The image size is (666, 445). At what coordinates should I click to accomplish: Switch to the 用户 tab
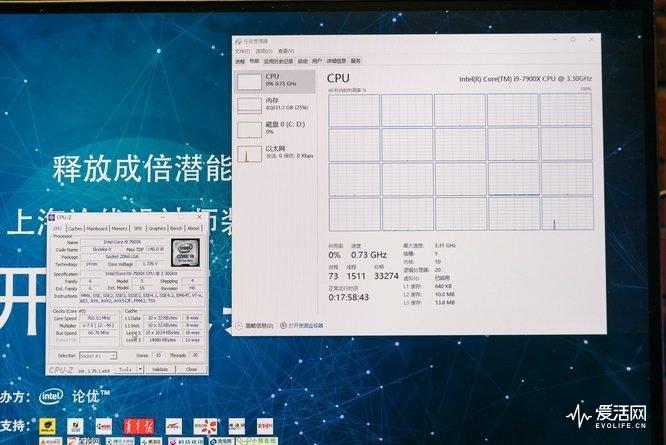pyautogui.click(x=317, y=61)
